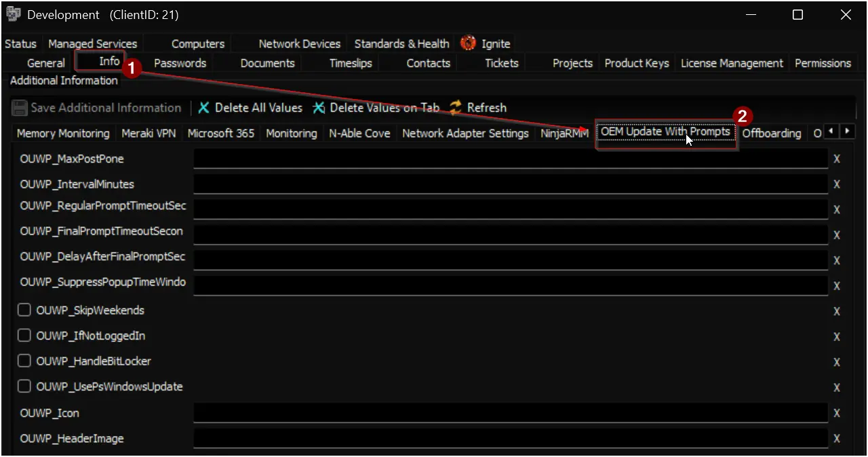Switch to the Computers tab
Screen dimensions: 868x457
pos(198,43)
